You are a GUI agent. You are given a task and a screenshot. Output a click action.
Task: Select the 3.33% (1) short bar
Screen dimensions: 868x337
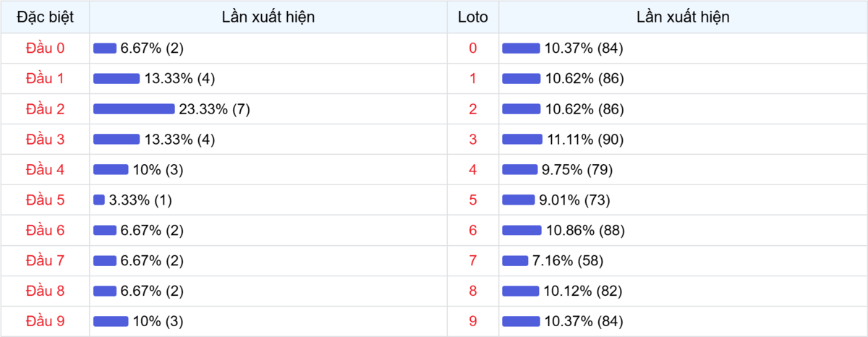(x=99, y=200)
